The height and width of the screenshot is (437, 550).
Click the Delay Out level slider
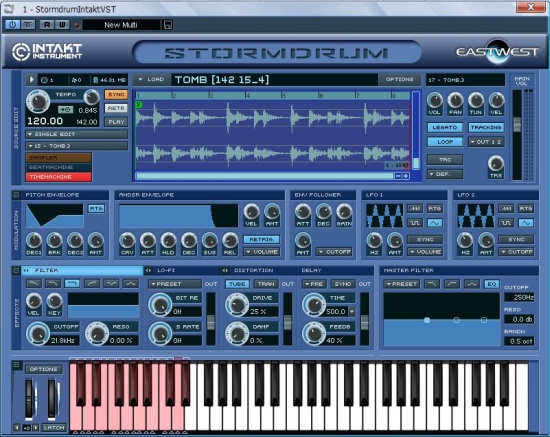pos(365,322)
